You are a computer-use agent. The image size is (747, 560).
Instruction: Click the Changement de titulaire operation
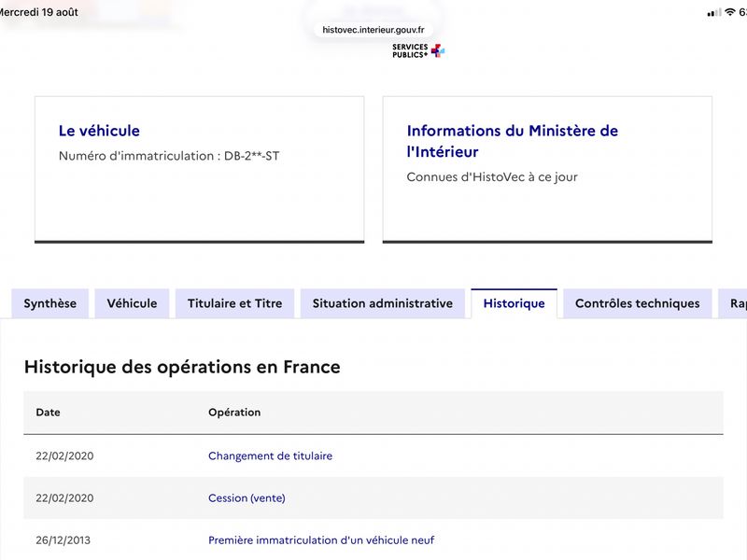pos(270,455)
